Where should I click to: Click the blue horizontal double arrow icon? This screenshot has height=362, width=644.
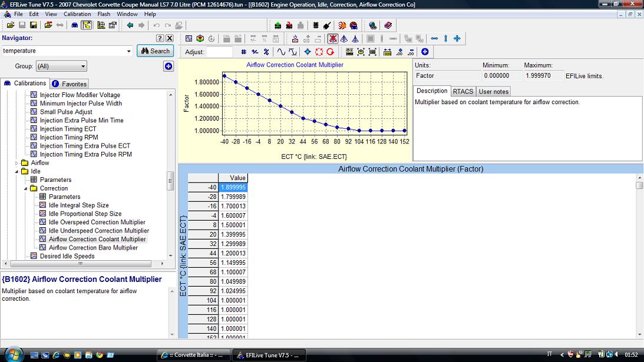tap(434, 39)
